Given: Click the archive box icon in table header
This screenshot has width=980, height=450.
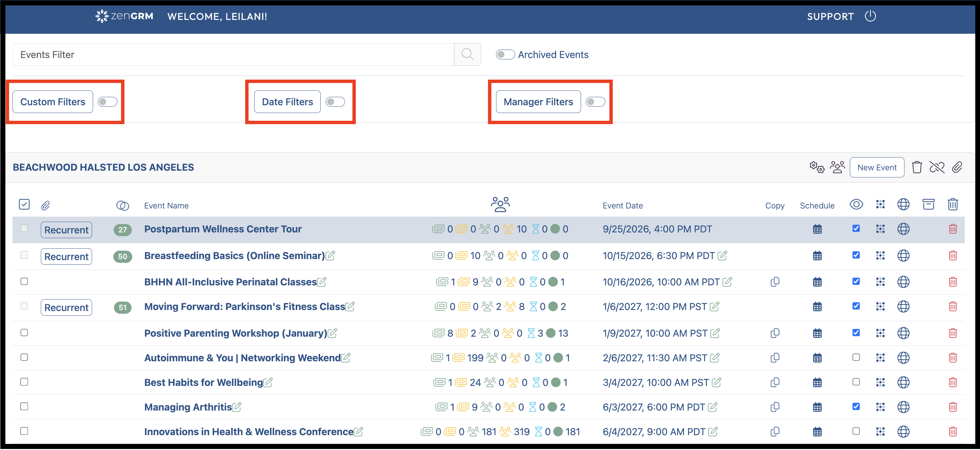Looking at the screenshot, I should (928, 205).
